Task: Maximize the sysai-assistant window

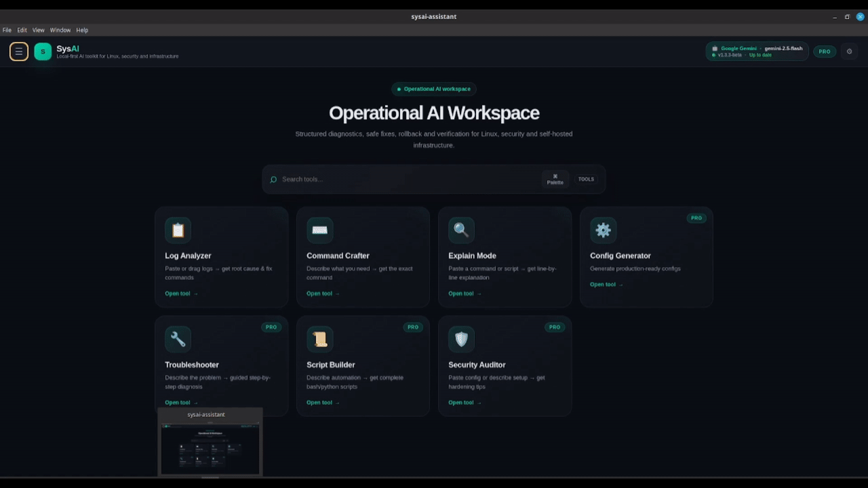Action: pyautogui.click(x=847, y=17)
